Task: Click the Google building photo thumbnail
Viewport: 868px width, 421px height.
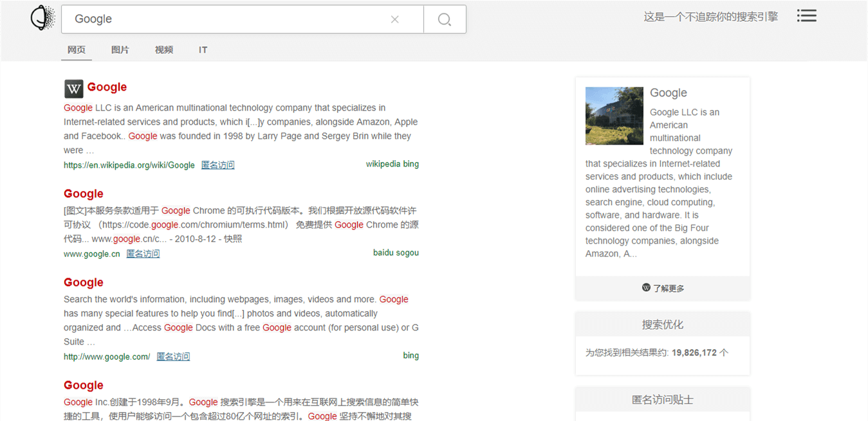Action: (x=614, y=116)
